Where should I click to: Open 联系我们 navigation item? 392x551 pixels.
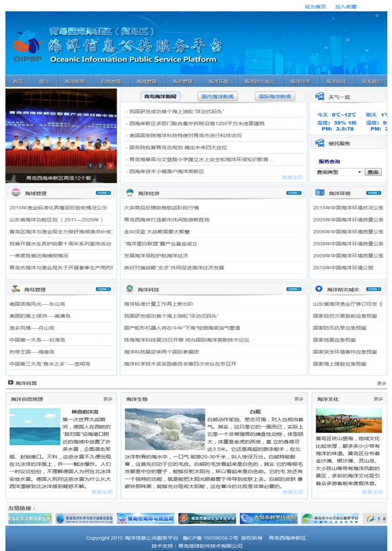pos(372,82)
